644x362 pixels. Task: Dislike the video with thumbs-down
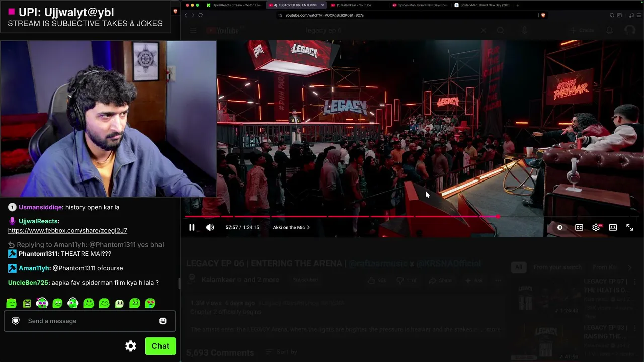tap(408, 280)
